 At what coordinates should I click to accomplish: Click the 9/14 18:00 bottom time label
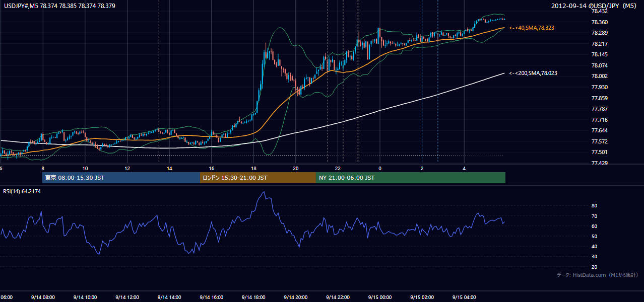[253, 297]
